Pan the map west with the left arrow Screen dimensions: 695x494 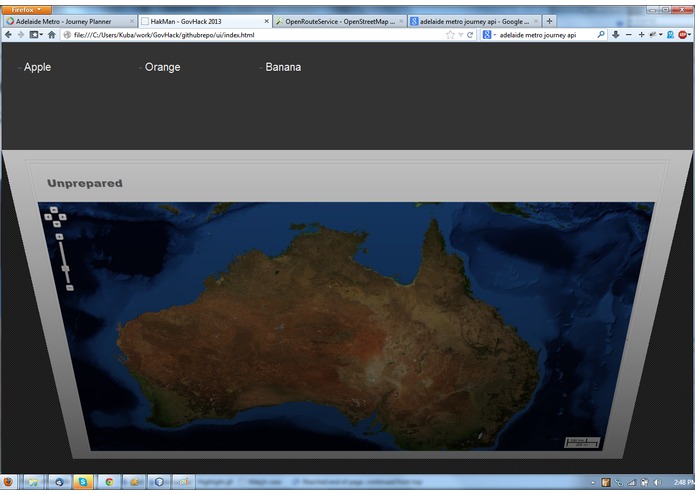point(48,217)
